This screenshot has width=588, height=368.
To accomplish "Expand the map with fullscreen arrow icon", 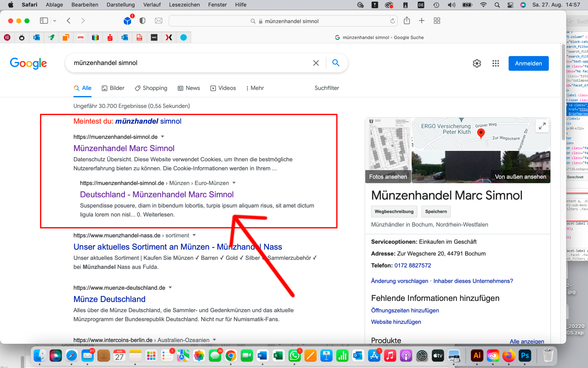I will tap(542, 126).
